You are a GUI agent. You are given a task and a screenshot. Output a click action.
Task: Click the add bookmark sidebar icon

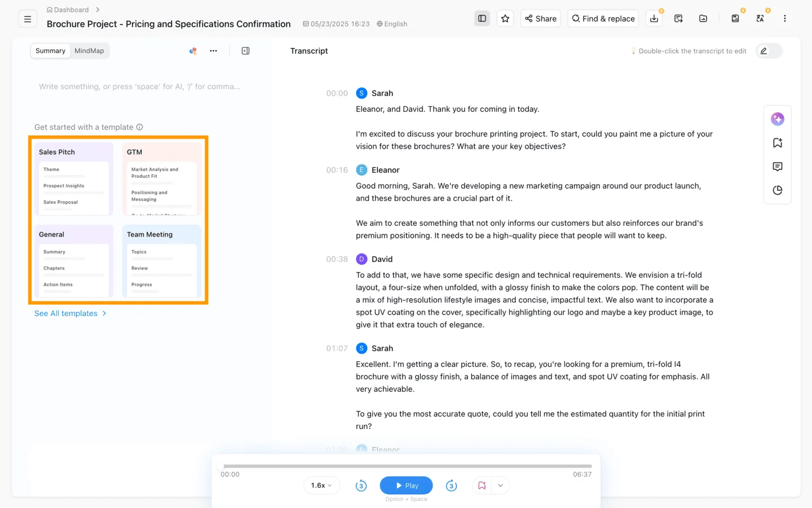(778, 143)
